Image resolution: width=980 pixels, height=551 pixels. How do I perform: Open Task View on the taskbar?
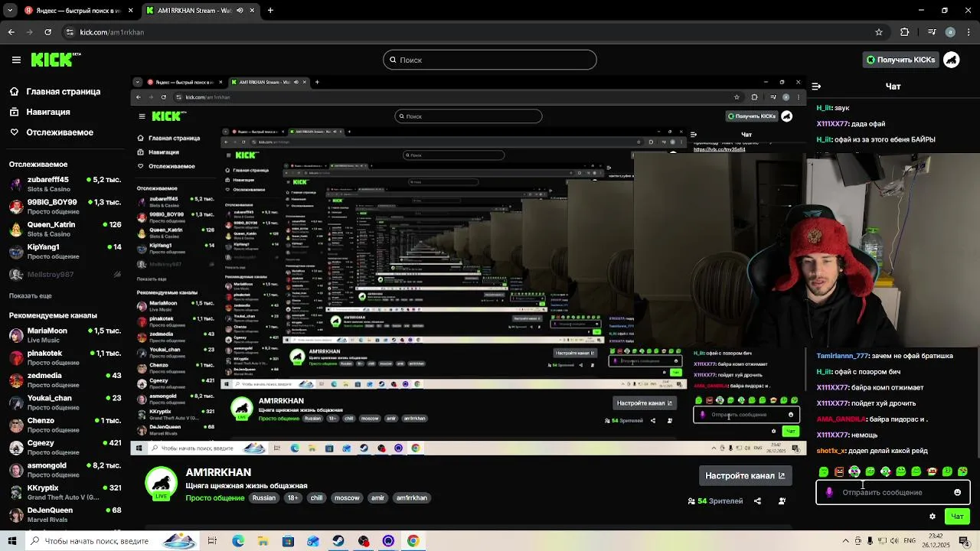tap(212, 541)
